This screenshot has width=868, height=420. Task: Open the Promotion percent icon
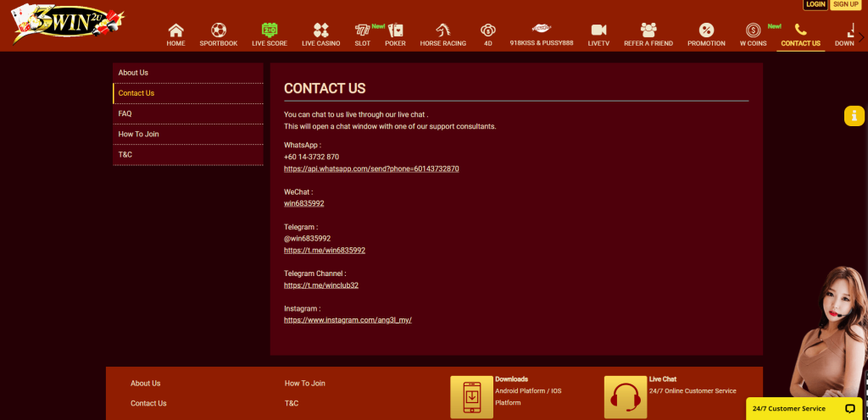(x=706, y=30)
